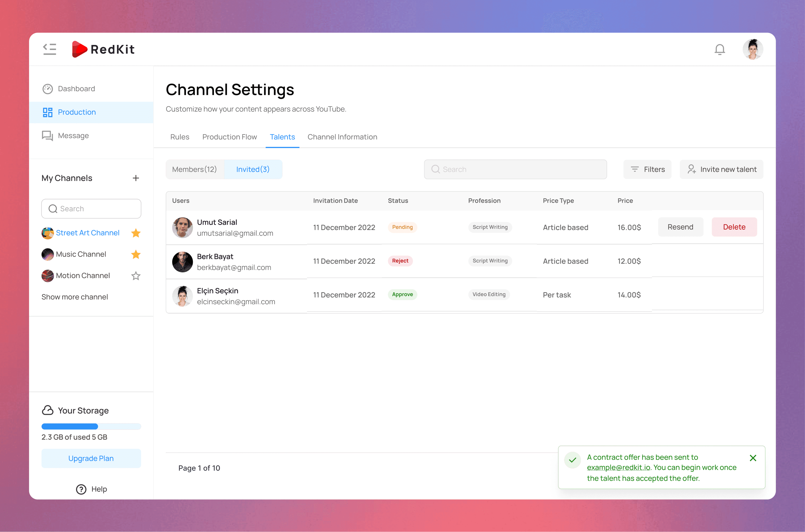The width and height of the screenshot is (805, 532).
Task: Toggle the Music Channel favorite star
Action: coord(136,254)
